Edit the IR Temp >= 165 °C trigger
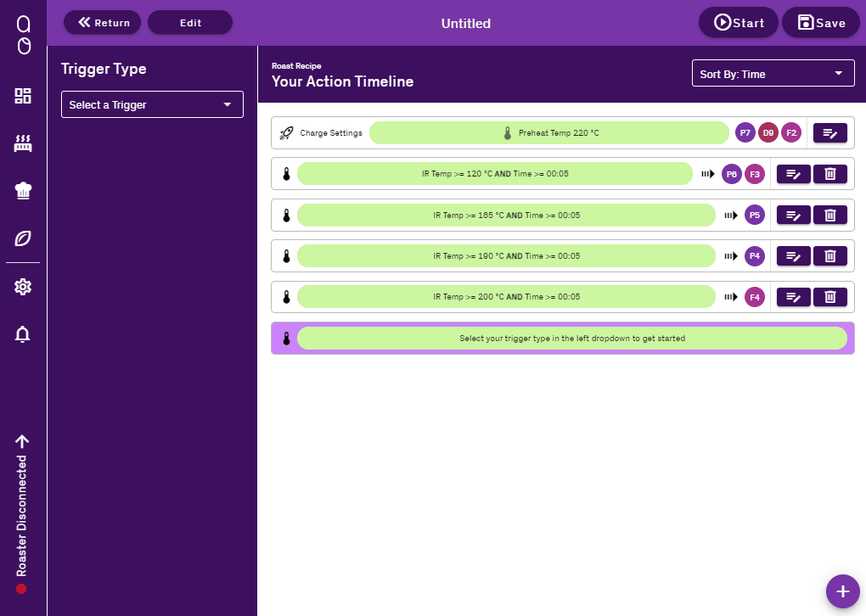This screenshot has height=616, width=866. coord(793,216)
